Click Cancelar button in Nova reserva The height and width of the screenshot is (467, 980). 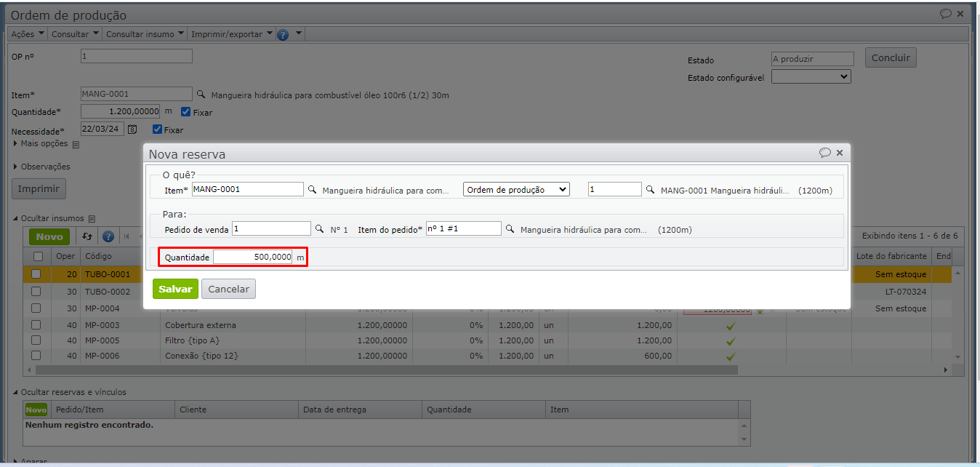(x=228, y=289)
